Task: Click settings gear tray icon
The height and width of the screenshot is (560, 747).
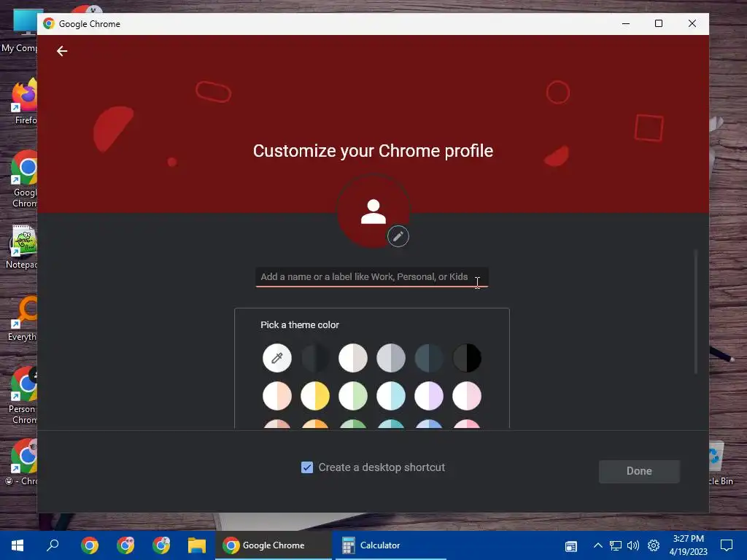Action: (654, 545)
